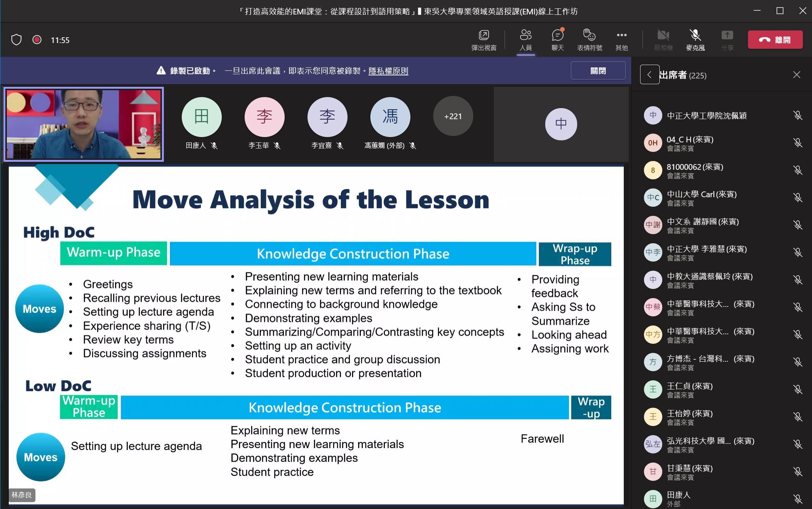Click mic icon for 中正大學工學院沈佩穎
This screenshot has height=509, width=812.
pyautogui.click(x=798, y=115)
